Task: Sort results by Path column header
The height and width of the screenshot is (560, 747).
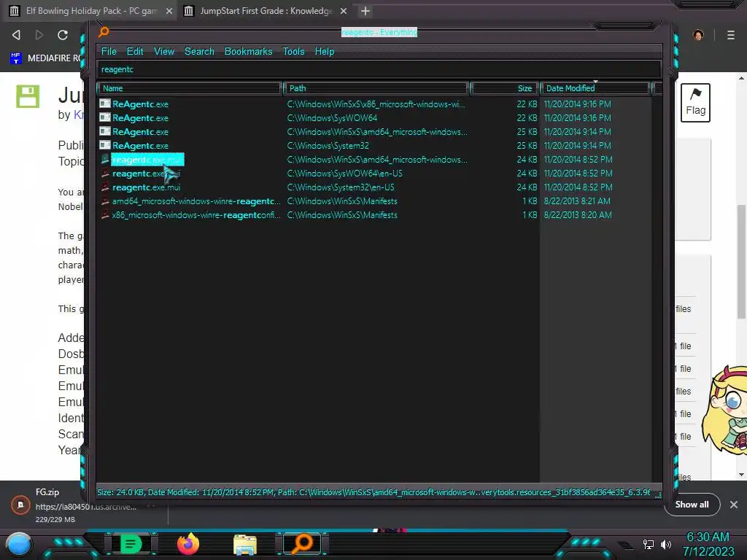Action: click(376, 88)
